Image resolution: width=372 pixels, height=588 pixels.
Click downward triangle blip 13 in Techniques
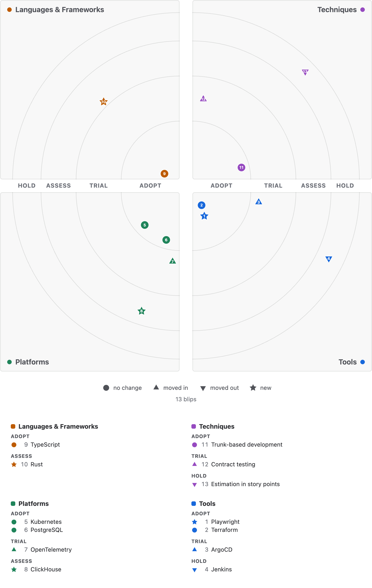305,72
